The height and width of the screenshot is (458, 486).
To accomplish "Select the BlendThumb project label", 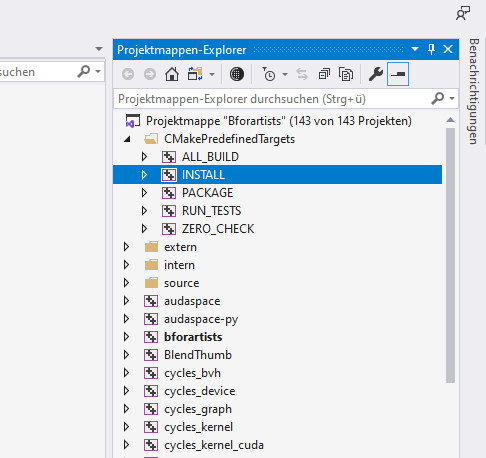I will point(198,355).
